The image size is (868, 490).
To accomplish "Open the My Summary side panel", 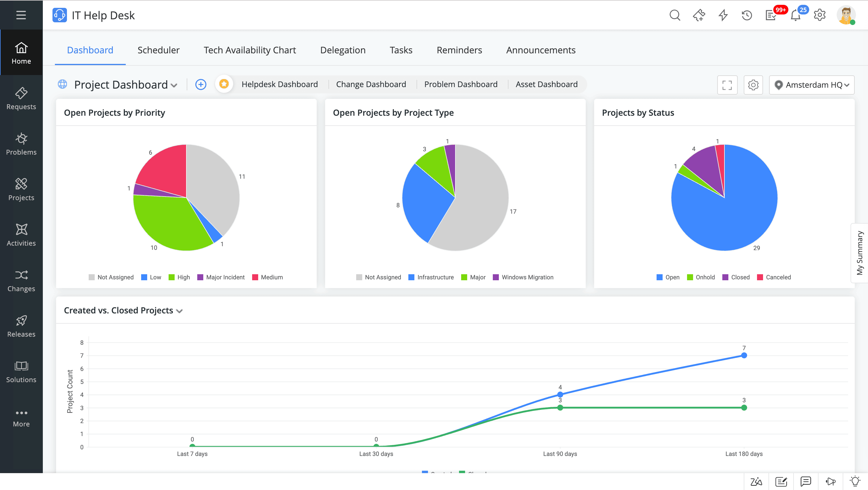I will [x=860, y=253].
